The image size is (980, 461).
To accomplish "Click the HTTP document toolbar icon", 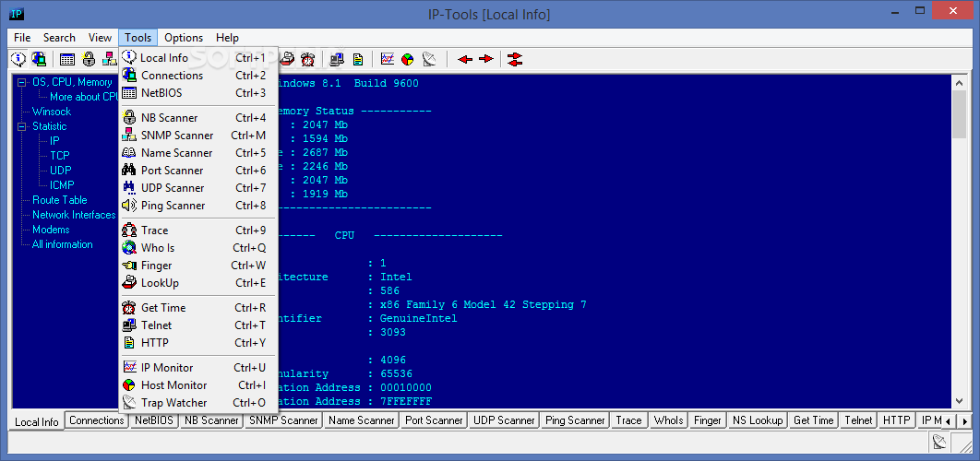I will (x=357, y=59).
